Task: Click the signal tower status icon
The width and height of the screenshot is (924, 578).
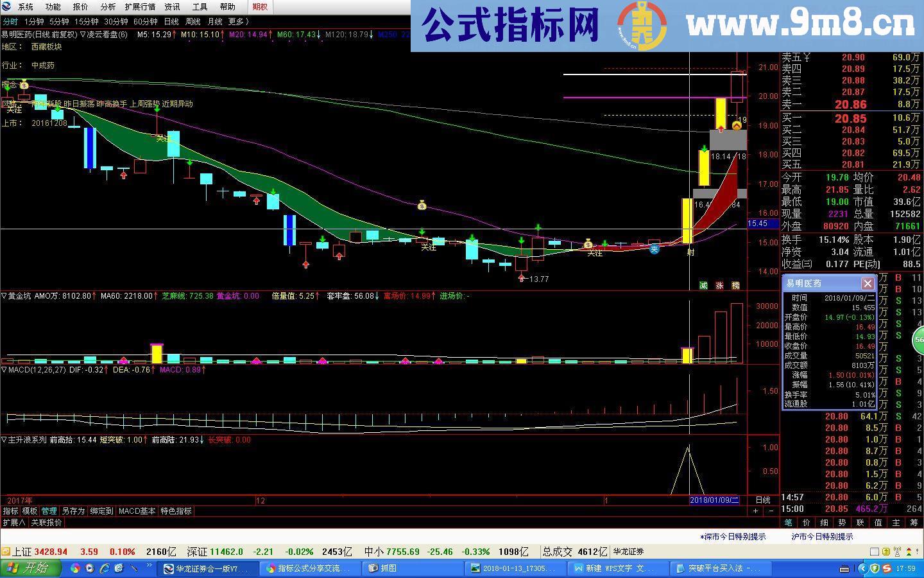Action: coord(897,552)
